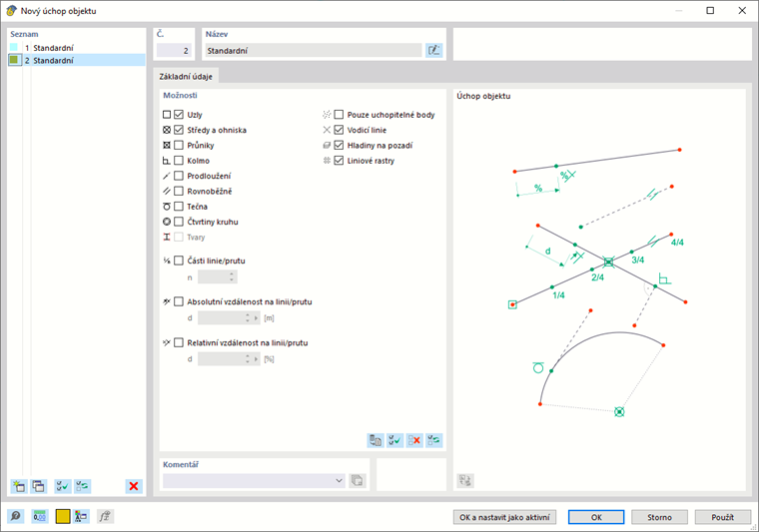
Task: Enable the Průniky checkbox
Action: [179, 145]
